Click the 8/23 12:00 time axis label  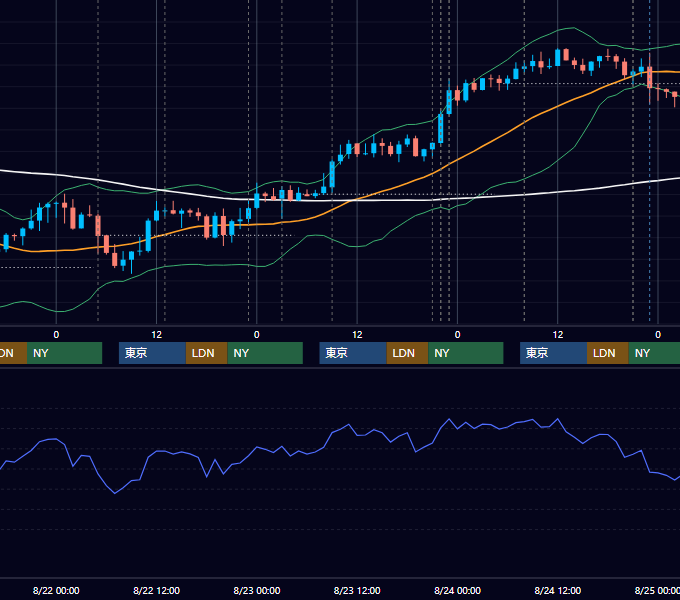pos(357,590)
